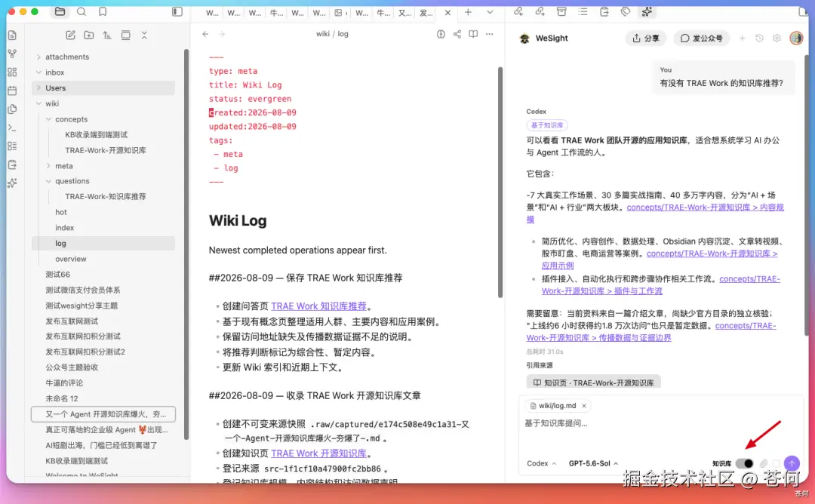Image resolution: width=815 pixels, height=504 pixels.
Task: Toggle the 知识库 switch
Action: 744,463
